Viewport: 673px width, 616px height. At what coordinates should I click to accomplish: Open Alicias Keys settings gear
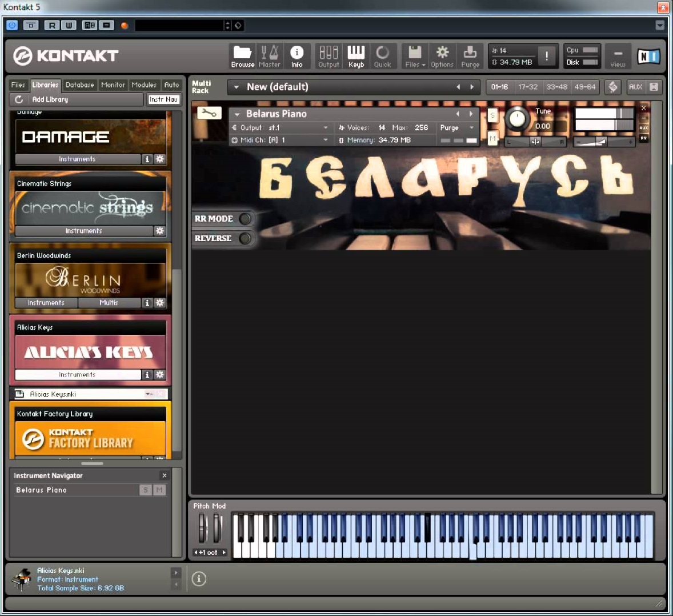pyautogui.click(x=159, y=374)
